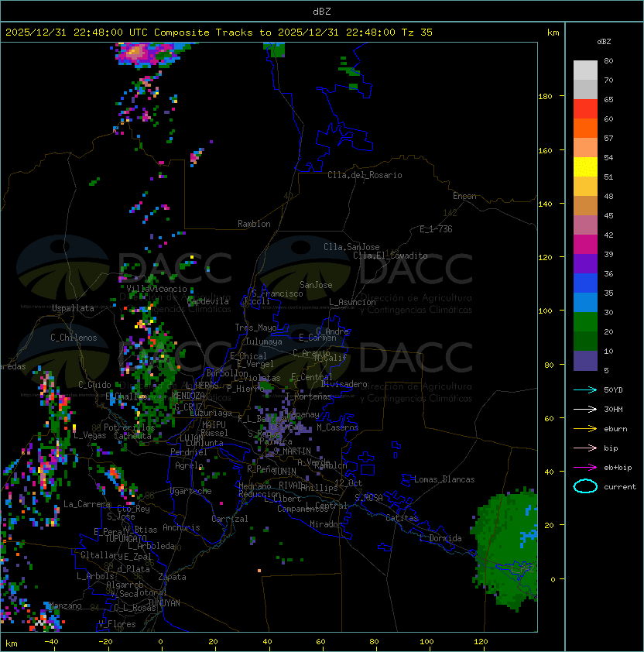Pick the slate 5-10 dBZ swatch
644x652 pixels.
pyautogui.click(x=585, y=361)
